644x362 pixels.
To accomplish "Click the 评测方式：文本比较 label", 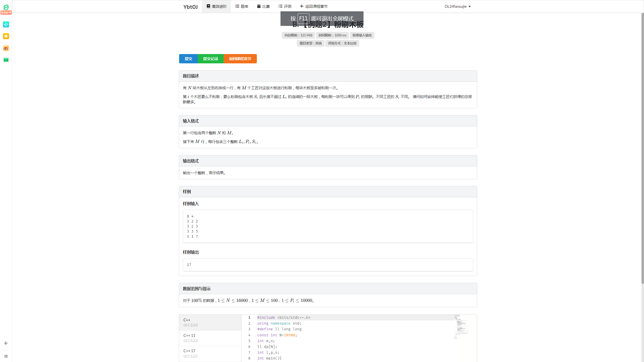I will pos(342,43).
